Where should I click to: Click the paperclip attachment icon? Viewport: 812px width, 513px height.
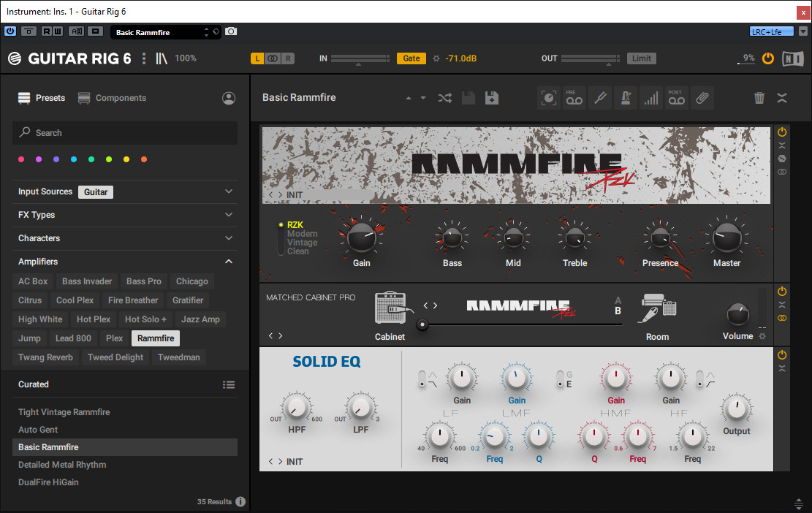tap(701, 98)
